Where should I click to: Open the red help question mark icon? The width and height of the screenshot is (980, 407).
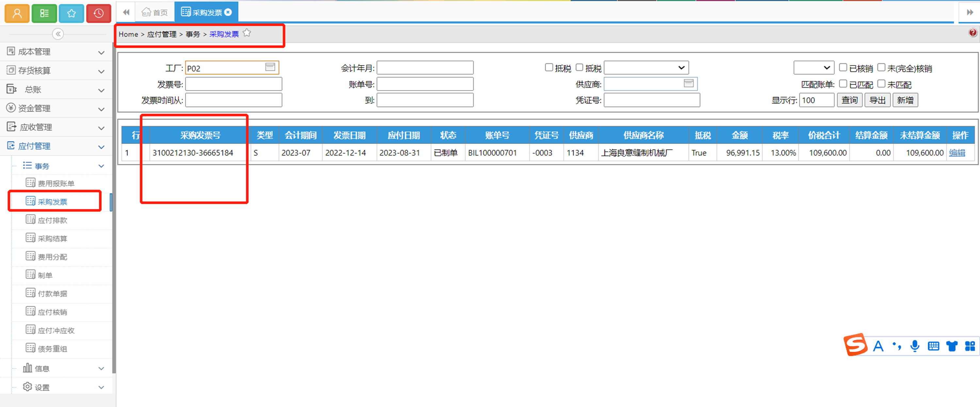[972, 33]
